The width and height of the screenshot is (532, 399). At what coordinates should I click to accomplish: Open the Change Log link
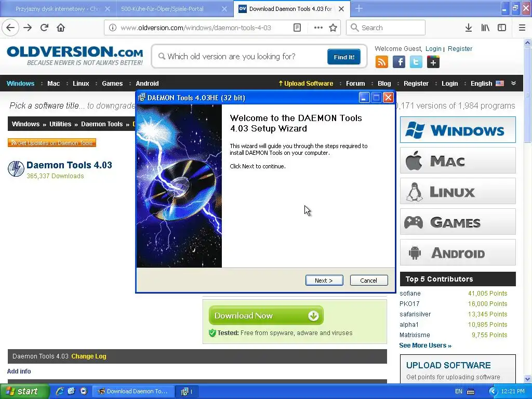pos(88,356)
